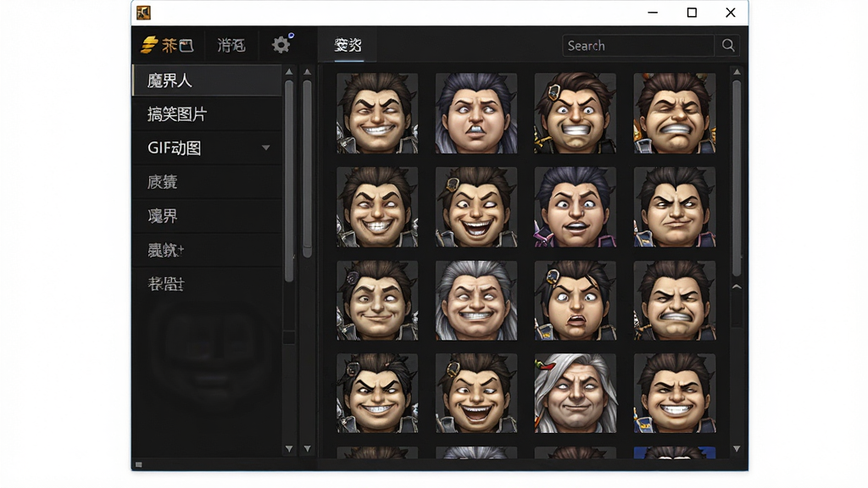Click the small caret on sticker grid scrollbar
The height and width of the screenshot is (488, 868).
point(737,286)
